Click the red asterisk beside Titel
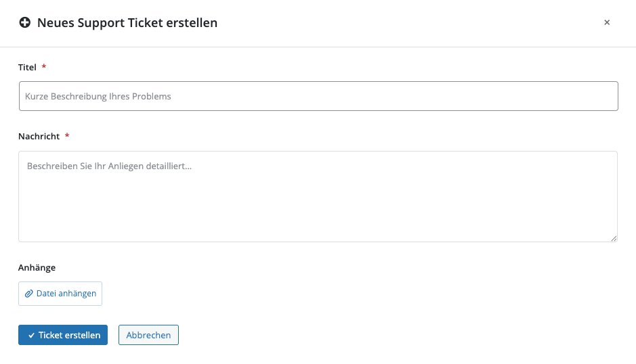The width and height of the screenshot is (636, 364). (44, 67)
